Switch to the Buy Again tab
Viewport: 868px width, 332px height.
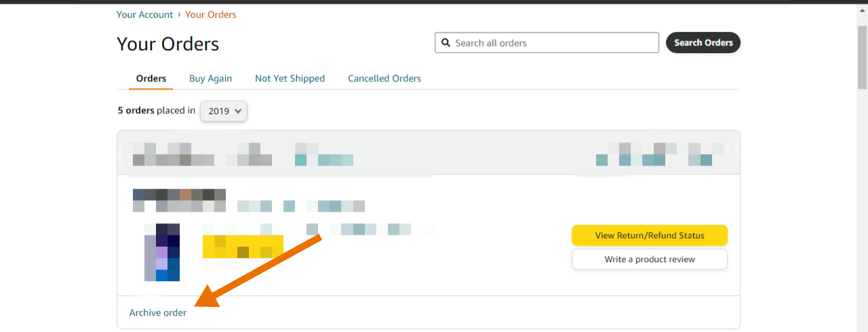point(210,79)
